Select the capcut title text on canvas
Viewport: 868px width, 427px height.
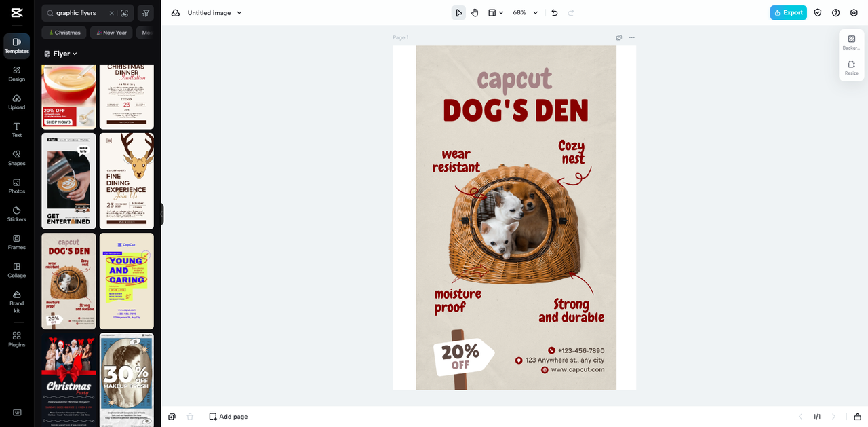(x=515, y=79)
